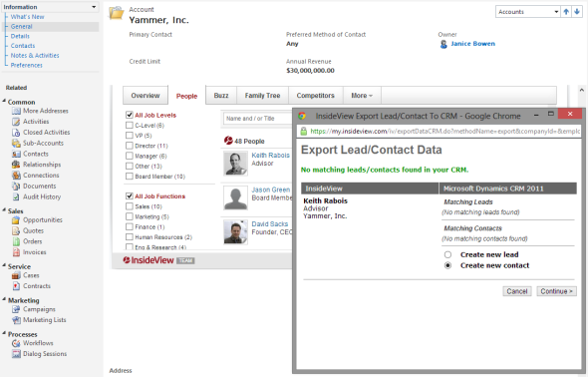Check the C-Level (6) filter
This screenshot has height=377, width=588.
tap(130, 125)
